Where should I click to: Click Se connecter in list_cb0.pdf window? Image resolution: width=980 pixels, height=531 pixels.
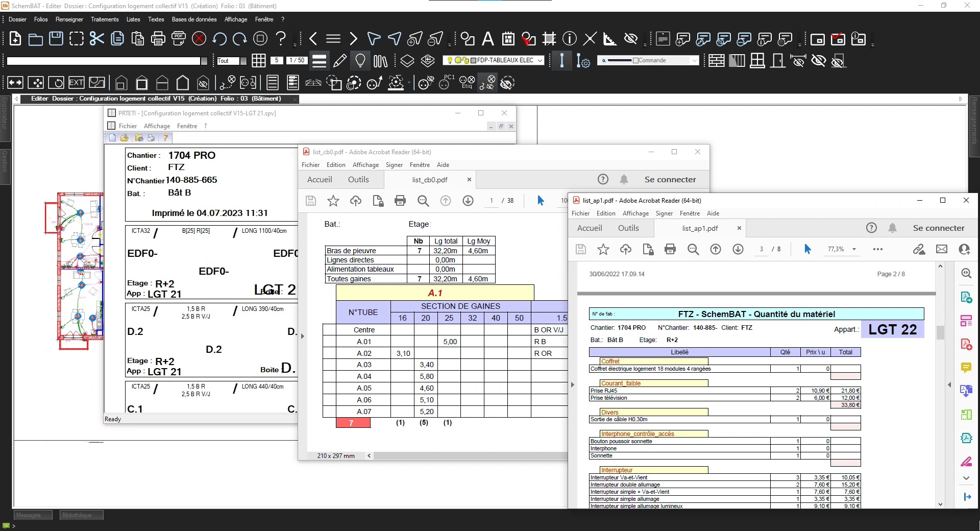tap(670, 180)
